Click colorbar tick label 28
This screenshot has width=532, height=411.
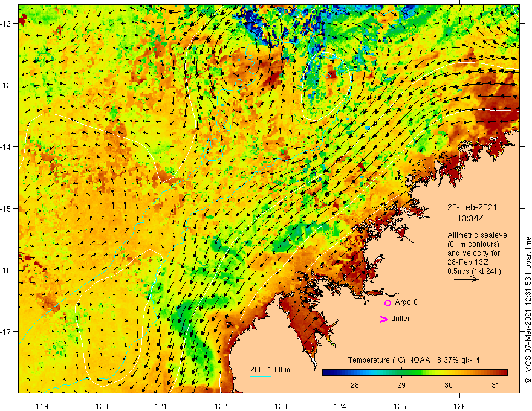click(355, 385)
